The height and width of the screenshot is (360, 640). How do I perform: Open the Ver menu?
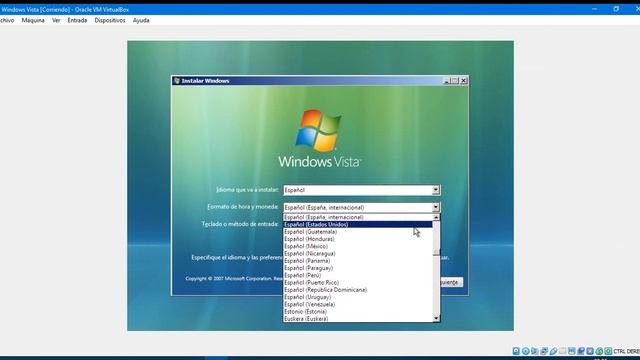tap(56, 20)
